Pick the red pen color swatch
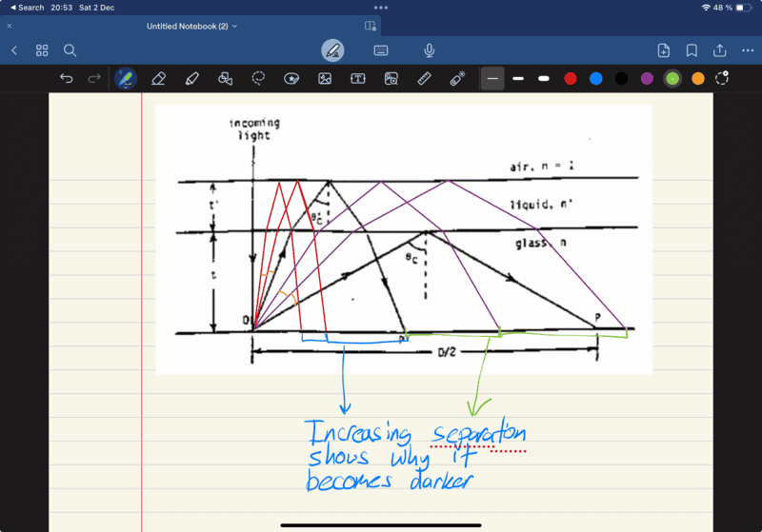This screenshot has height=532, width=762. [570, 79]
